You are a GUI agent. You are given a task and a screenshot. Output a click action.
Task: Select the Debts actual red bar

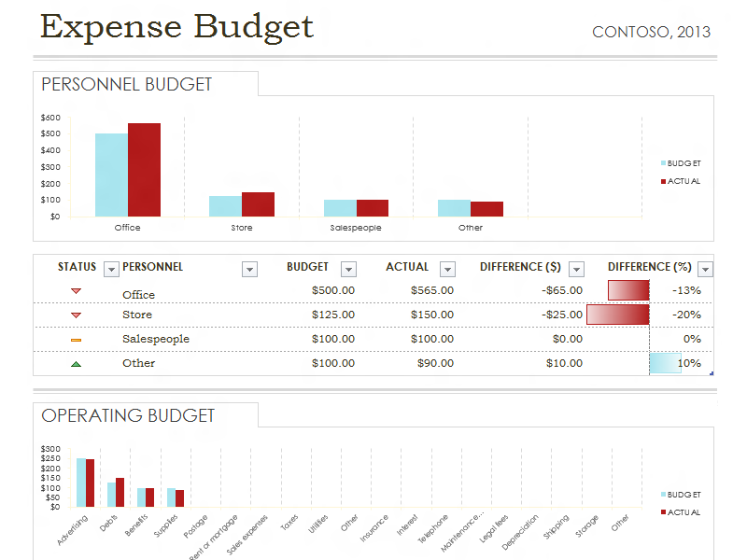pos(120,493)
